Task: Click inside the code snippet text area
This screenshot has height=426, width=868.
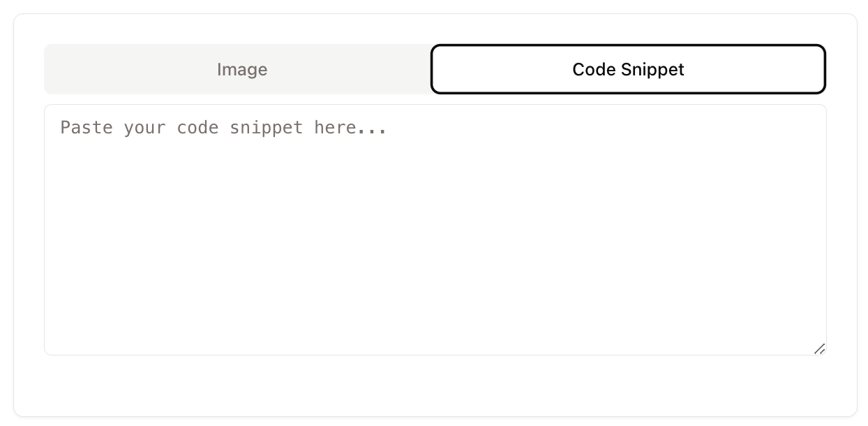Action: [x=435, y=229]
